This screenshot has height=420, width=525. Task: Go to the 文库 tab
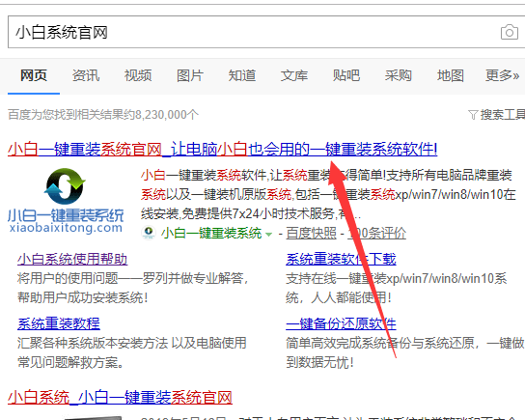click(294, 75)
